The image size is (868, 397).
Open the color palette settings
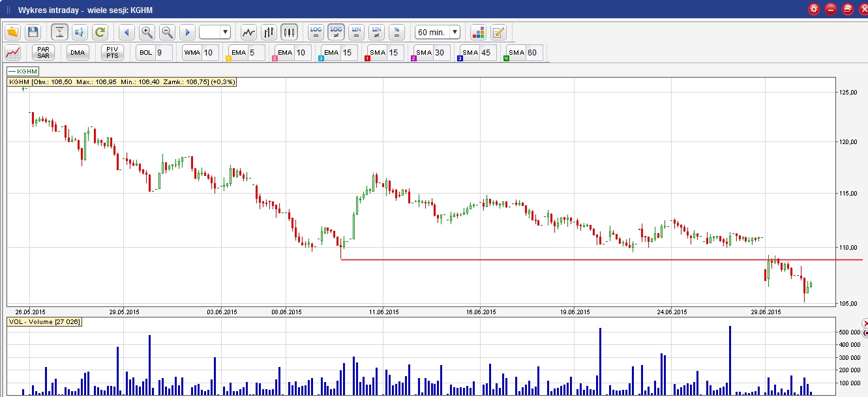478,32
